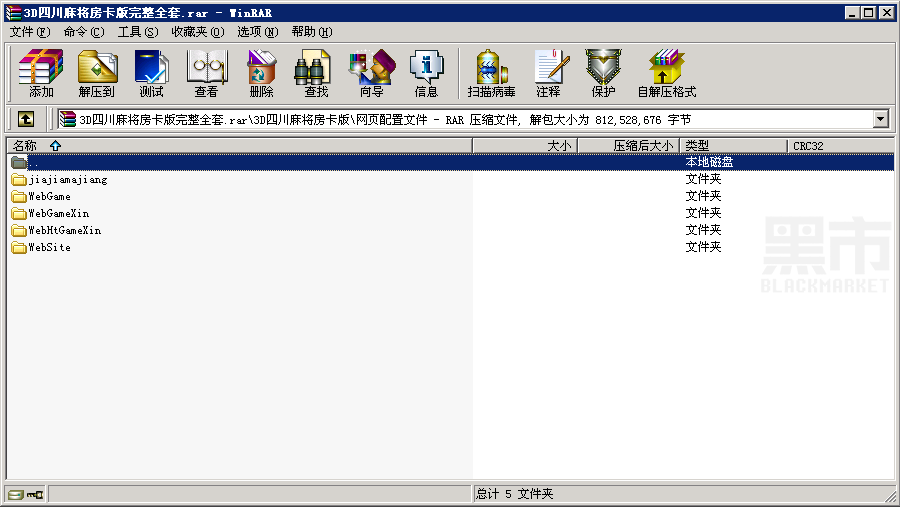Select the WebGameXin folder name
This screenshot has width=900, height=507.
pyautogui.click(x=59, y=214)
